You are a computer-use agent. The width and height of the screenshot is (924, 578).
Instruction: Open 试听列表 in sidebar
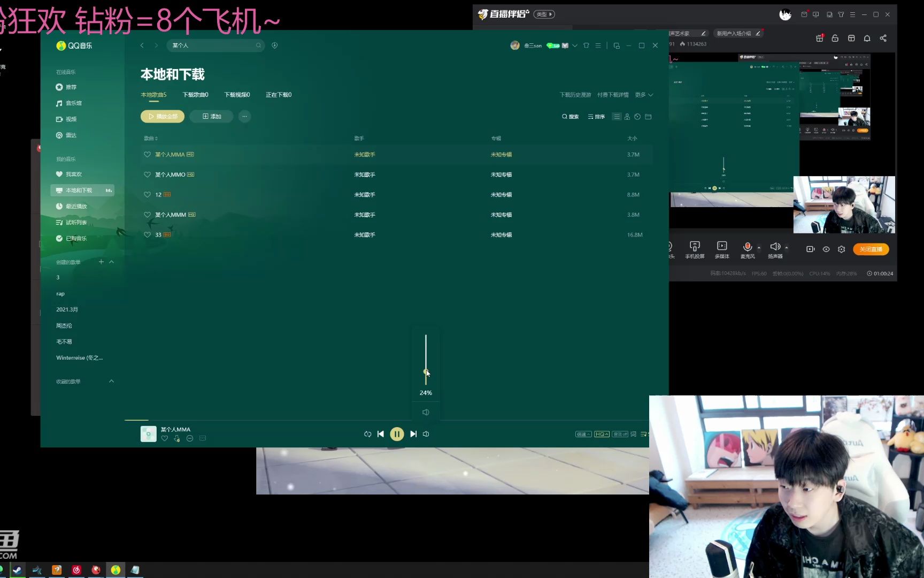pos(71,222)
